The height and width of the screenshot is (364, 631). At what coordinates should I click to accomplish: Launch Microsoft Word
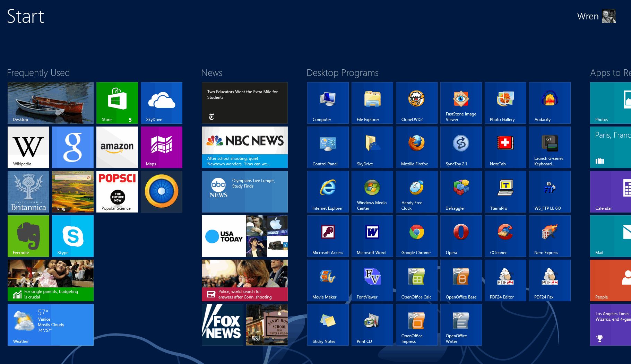(x=372, y=236)
